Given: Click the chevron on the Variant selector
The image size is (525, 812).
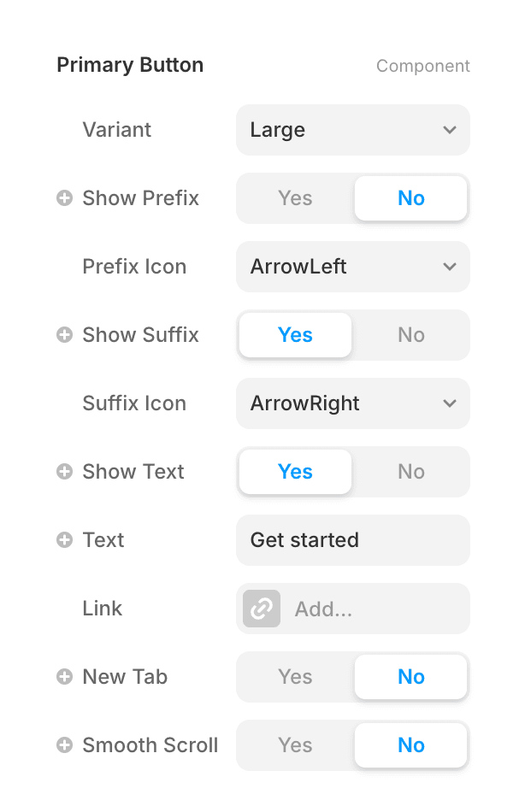Looking at the screenshot, I should (450, 130).
